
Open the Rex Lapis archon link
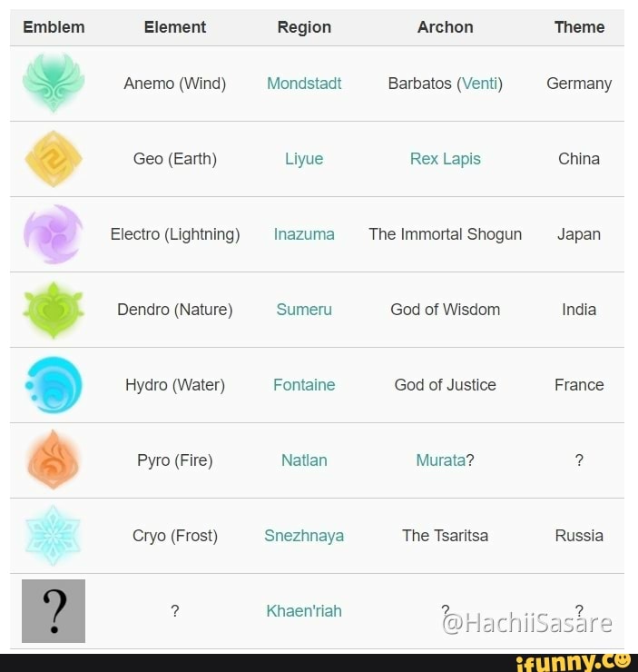(x=445, y=159)
